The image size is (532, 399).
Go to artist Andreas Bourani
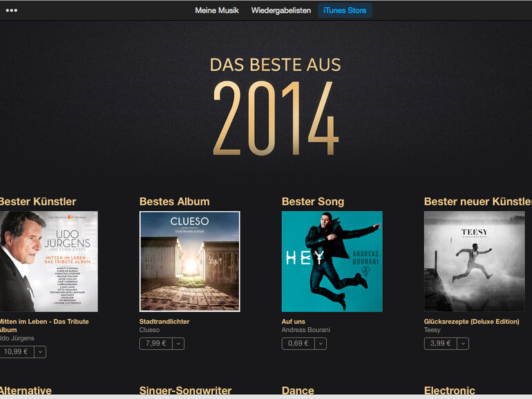coord(305,330)
